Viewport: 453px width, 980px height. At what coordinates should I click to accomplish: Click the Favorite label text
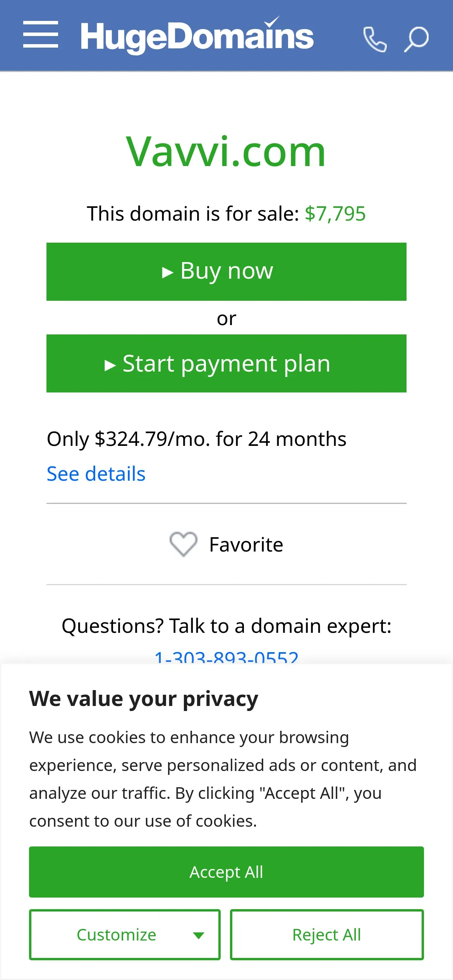pos(246,545)
